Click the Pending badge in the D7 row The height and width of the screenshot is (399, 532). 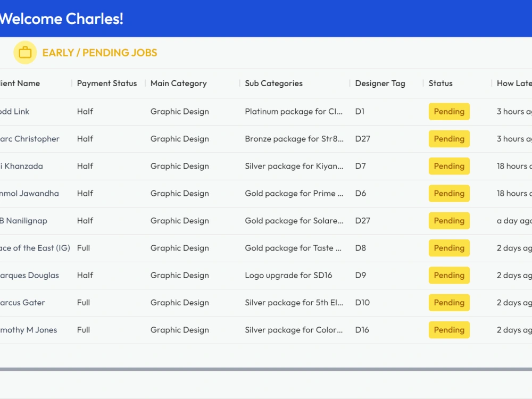click(x=449, y=166)
